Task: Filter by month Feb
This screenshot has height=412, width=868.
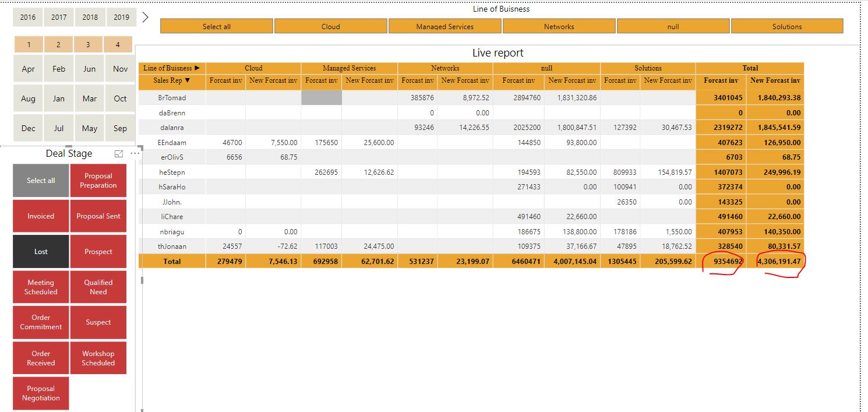Action: pos(59,69)
